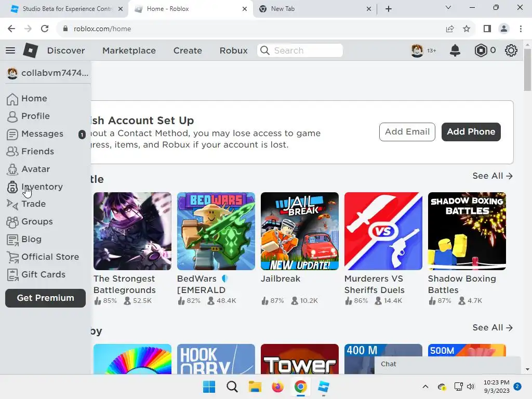Open Shadow Boxing Battles thumbnail

pos(467,231)
